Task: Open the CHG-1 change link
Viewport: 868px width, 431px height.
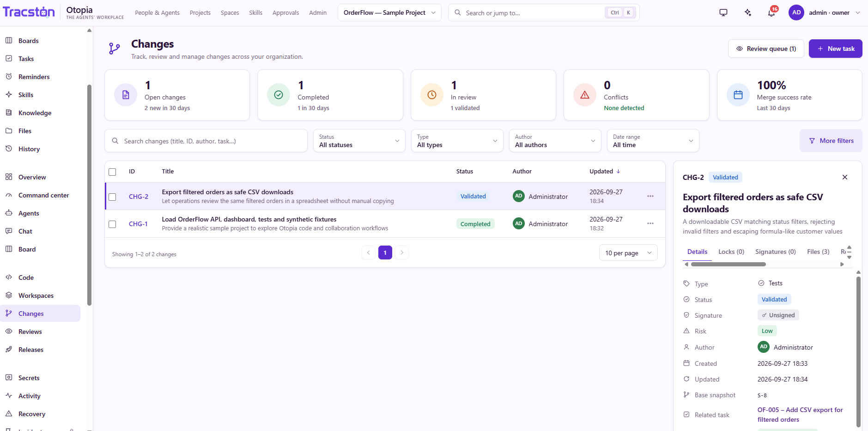Action: pyautogui.click(x=138, y=224)
